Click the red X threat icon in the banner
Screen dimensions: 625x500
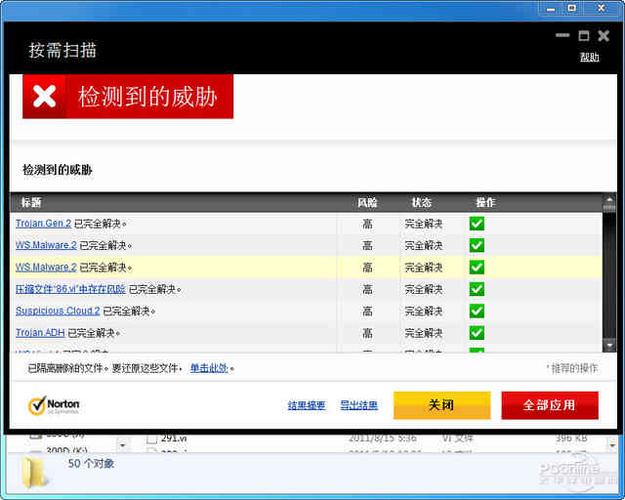[x=44, y=96]
